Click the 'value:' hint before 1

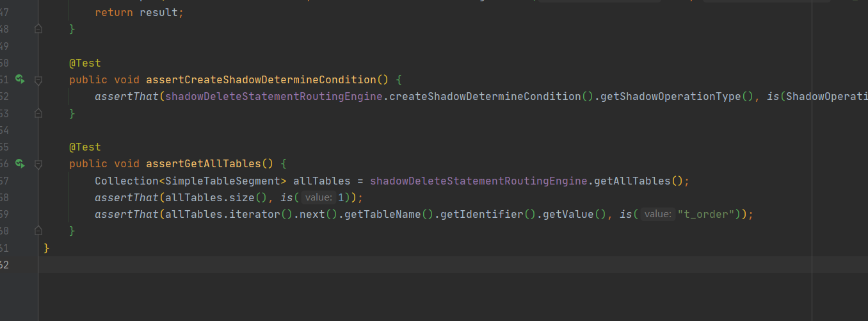[317, 198]
